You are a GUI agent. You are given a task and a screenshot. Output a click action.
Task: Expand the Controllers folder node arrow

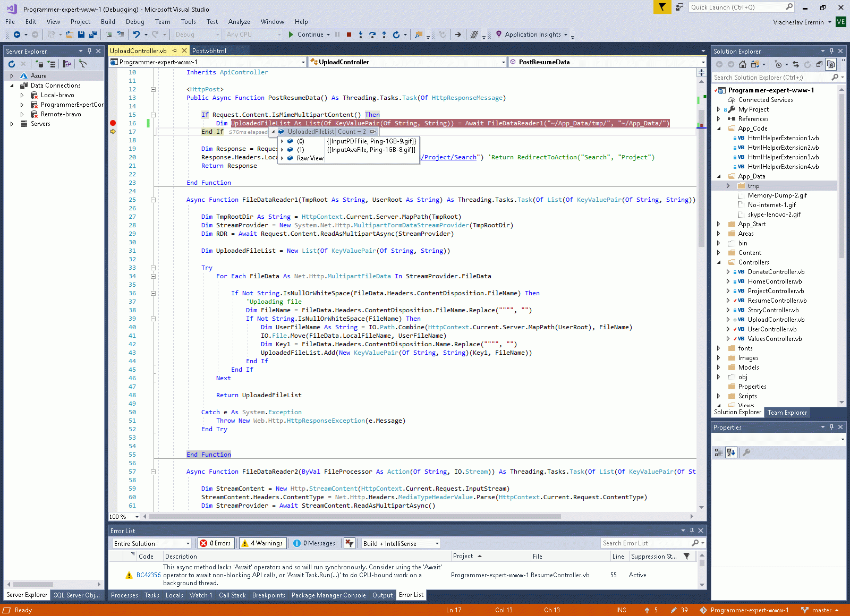pyautogui.click(x=719, y=262)
